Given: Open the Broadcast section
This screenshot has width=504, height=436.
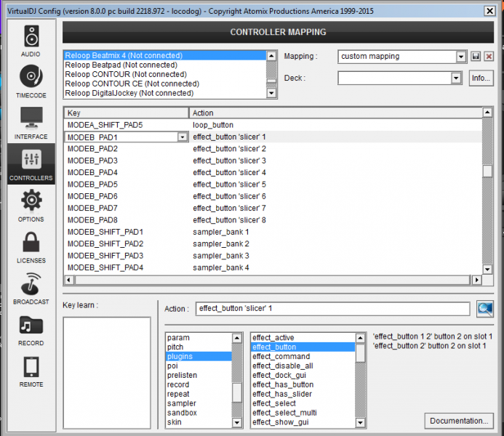Looking at the screenshot, I should (31, 288).
